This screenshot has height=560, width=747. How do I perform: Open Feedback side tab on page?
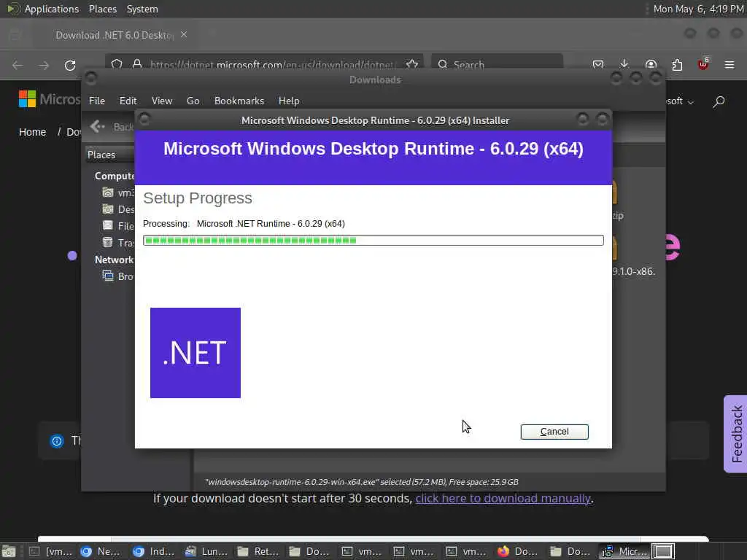[736, 434]
